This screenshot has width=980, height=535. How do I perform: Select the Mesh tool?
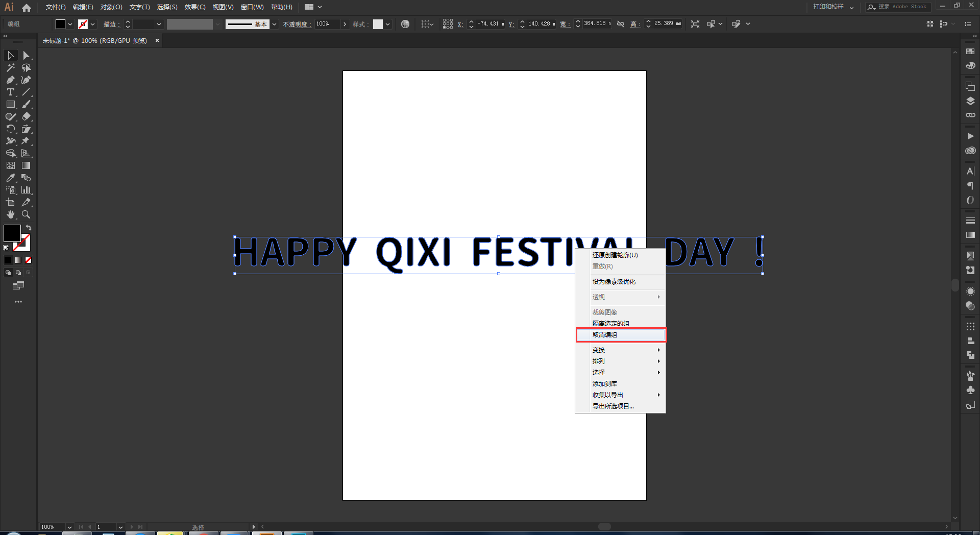tap(11, 165)
